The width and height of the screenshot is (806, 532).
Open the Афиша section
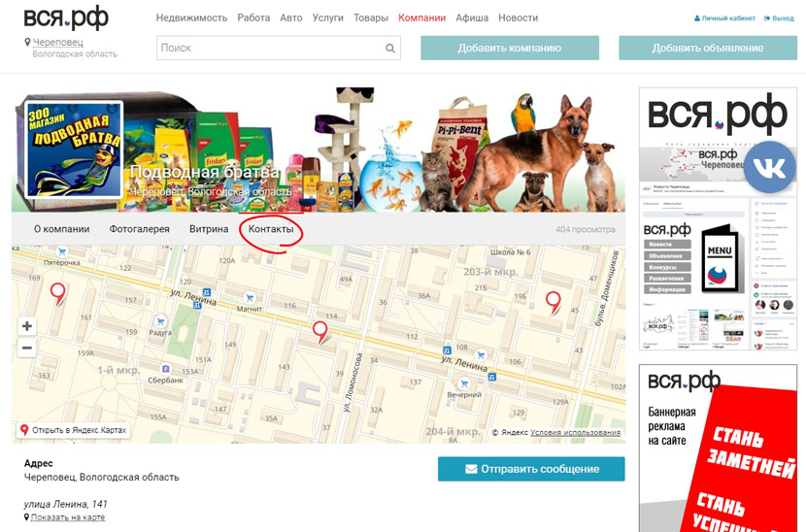[472, 18]
